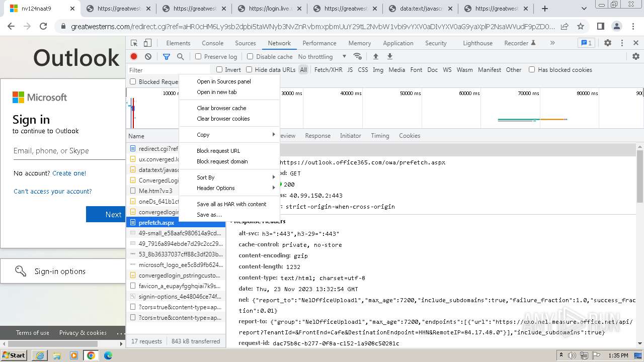
Task: Open a new browser tab
Action: (x=545, y=9)
